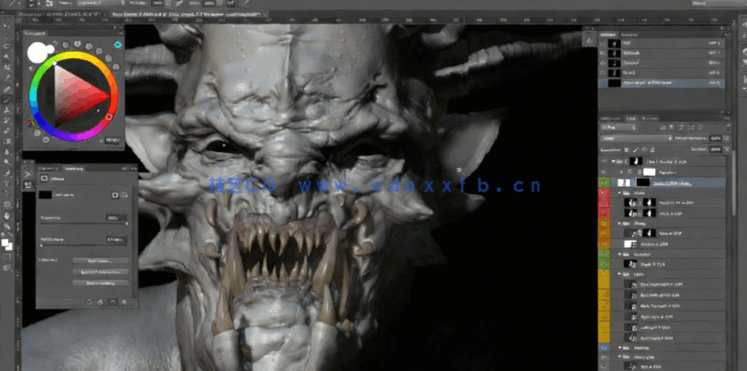Click the Quick Mask mode icon
Screen dimensions: 747x371
tap(7, 257)
